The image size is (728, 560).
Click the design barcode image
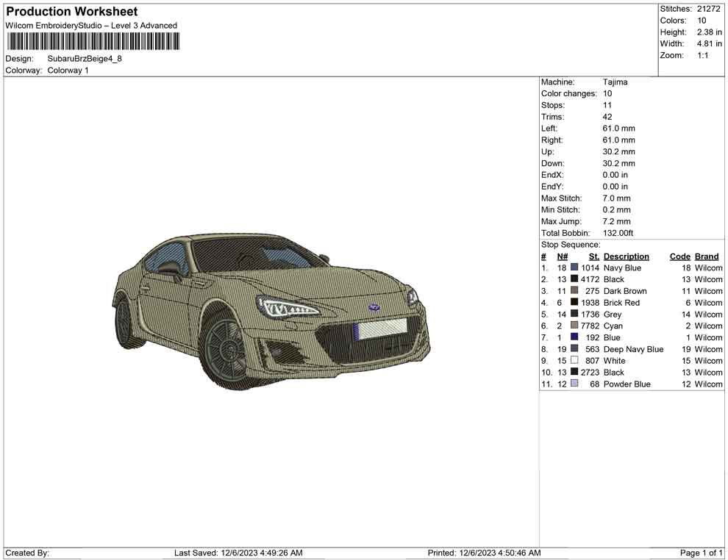93,40
